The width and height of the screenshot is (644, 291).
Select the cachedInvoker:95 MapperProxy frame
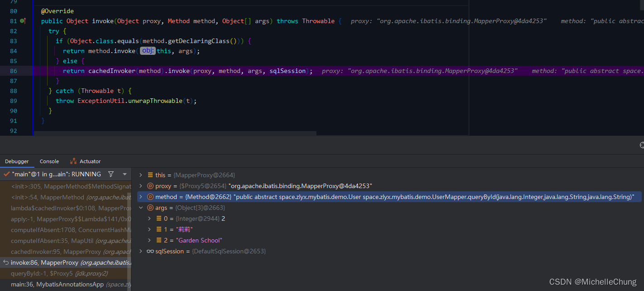66,252
